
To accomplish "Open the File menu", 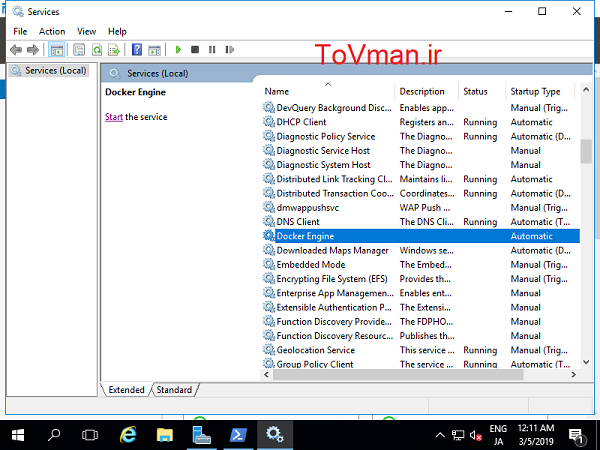I will coord(20,31).
